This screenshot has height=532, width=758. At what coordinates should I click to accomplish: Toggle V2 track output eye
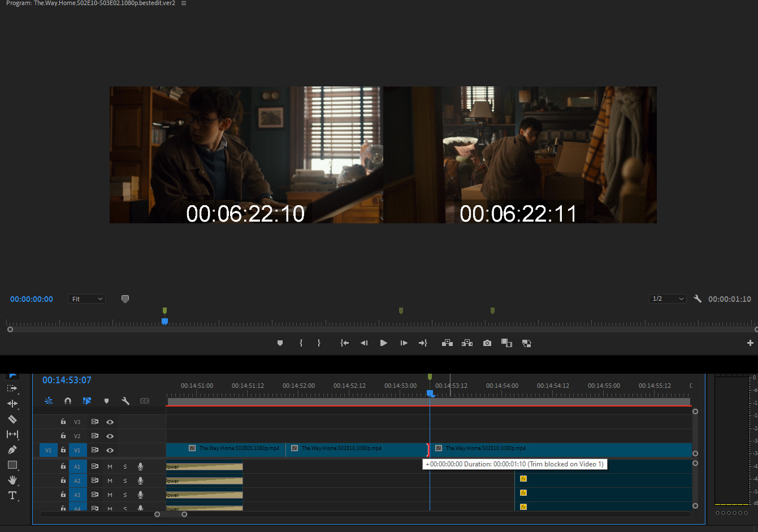(110, 436)
